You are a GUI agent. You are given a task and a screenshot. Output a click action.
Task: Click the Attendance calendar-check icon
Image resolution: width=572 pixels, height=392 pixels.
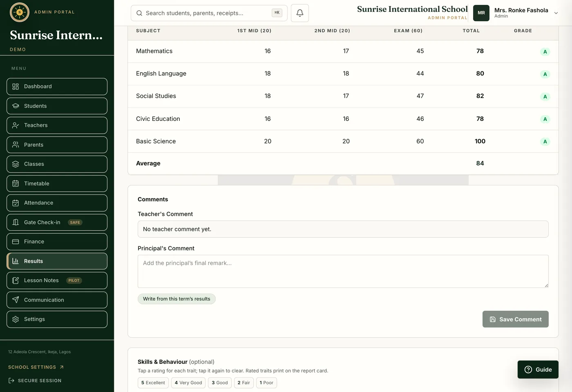[16, 203]
